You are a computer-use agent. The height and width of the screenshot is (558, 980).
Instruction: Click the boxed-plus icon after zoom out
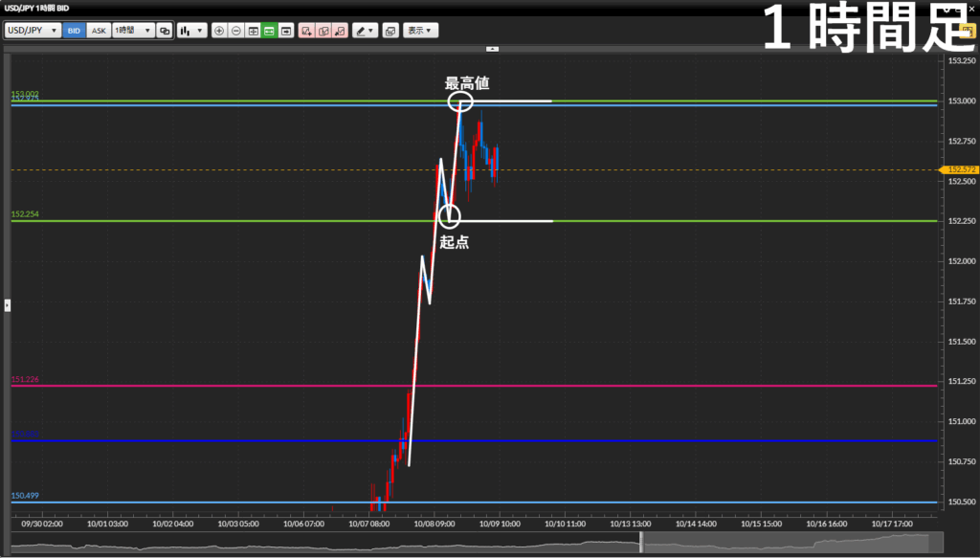coord(254,31)
